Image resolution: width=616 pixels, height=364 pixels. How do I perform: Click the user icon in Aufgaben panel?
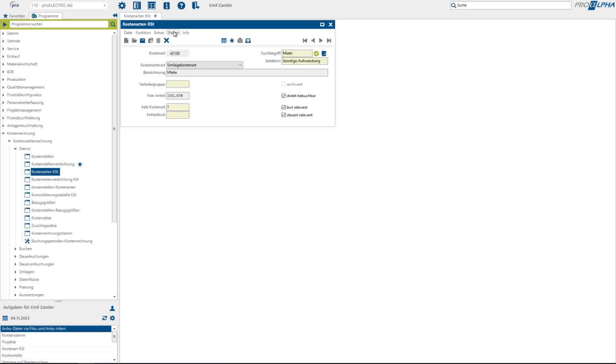click(x=112, y=308)
